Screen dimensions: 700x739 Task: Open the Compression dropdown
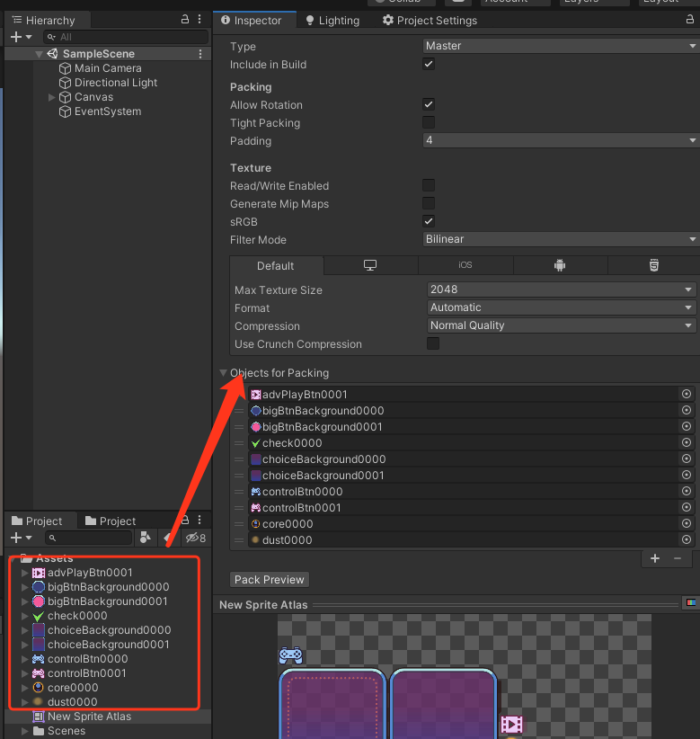click(562, 325)
